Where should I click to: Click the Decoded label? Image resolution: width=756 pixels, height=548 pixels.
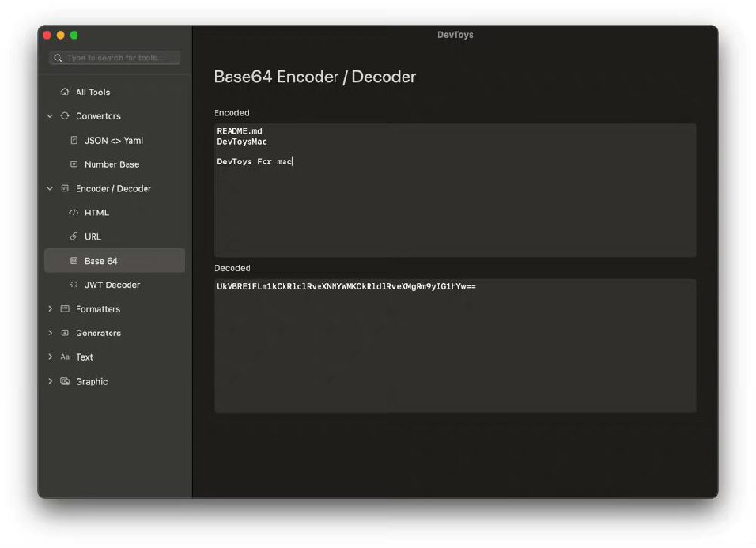(x=232, y=268)
